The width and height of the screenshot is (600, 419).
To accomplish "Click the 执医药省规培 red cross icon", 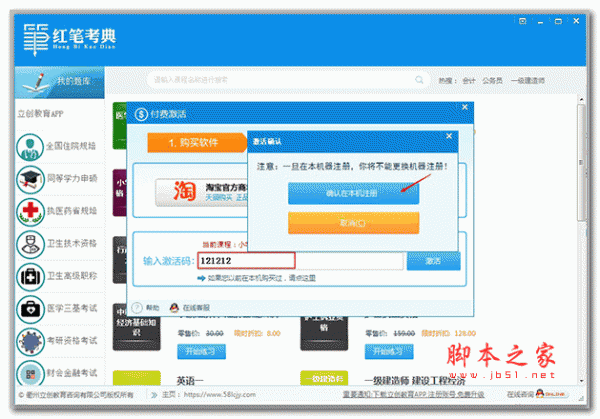I will pos(30,212).
